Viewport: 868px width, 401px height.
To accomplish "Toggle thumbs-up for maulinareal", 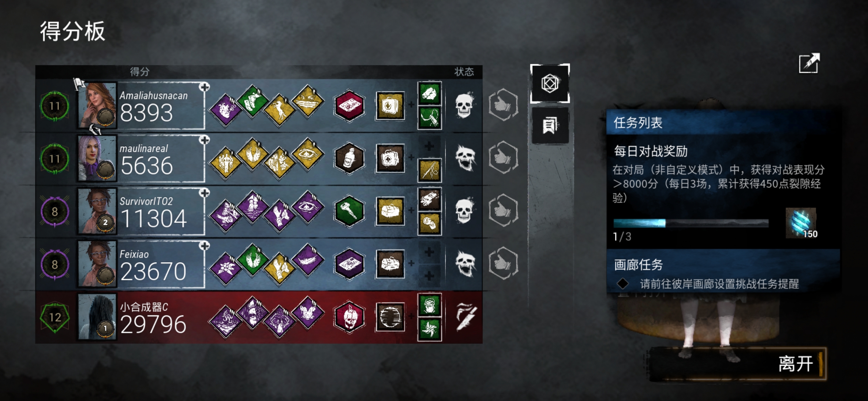I will [503, 157].
